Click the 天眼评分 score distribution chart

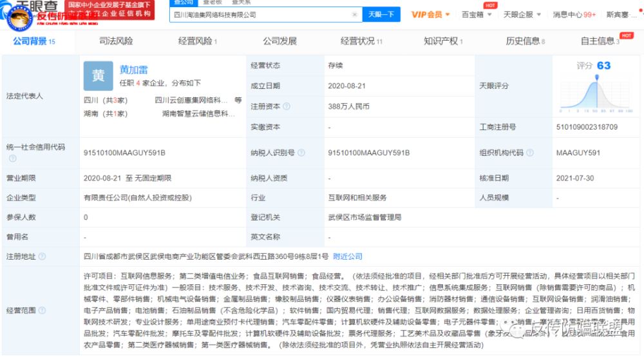tap(596, 93)
